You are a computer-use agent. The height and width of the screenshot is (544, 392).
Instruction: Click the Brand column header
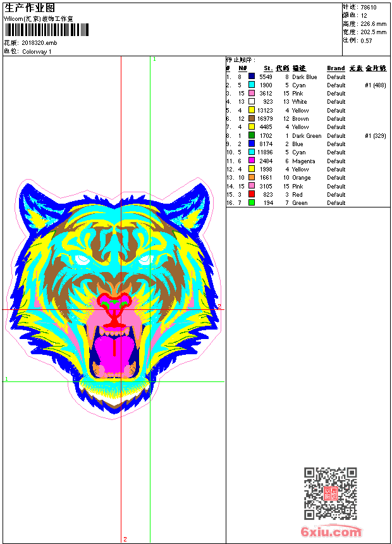pos(336,68)
